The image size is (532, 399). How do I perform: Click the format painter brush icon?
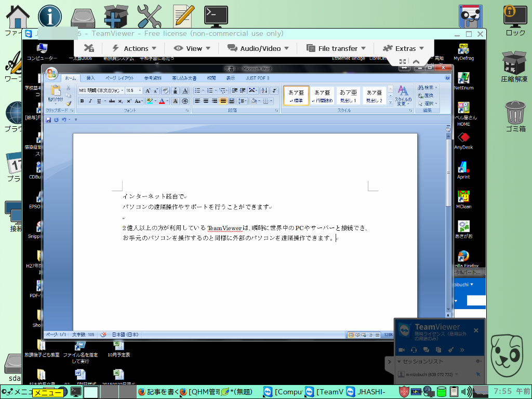click(x=69, y=103)
